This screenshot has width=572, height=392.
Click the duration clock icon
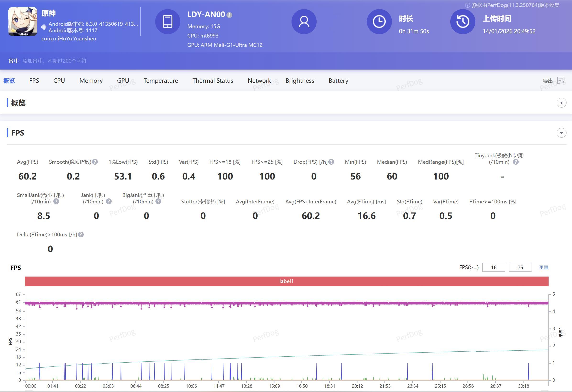coord(379,22)
